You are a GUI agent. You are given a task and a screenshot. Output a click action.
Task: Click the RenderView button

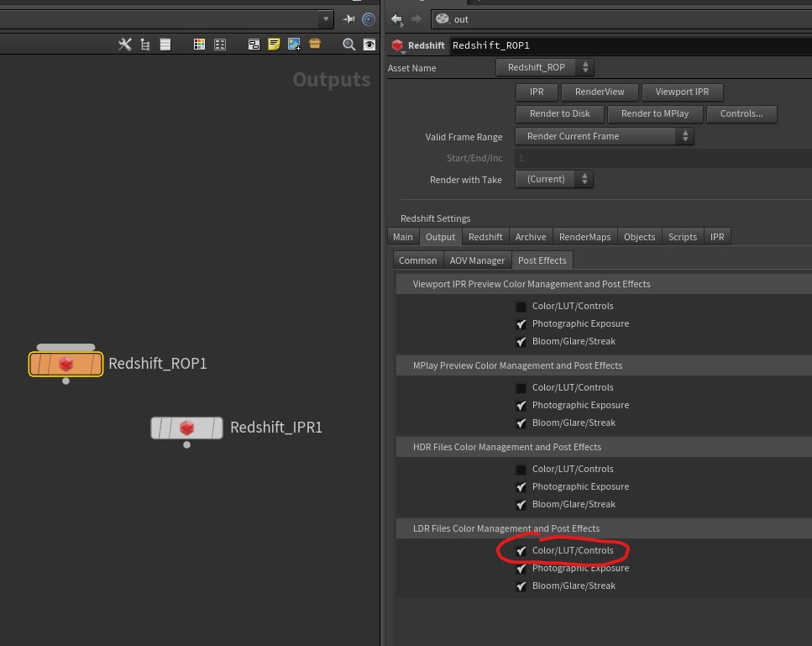coord(600,92)
